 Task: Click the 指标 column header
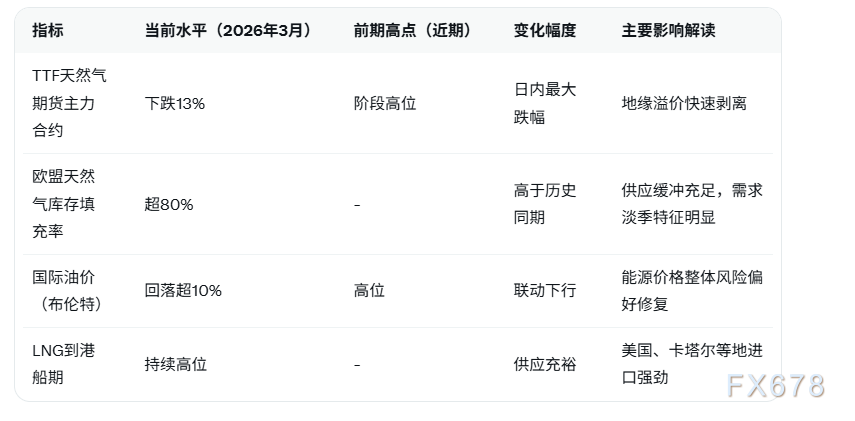click(47, 31)
